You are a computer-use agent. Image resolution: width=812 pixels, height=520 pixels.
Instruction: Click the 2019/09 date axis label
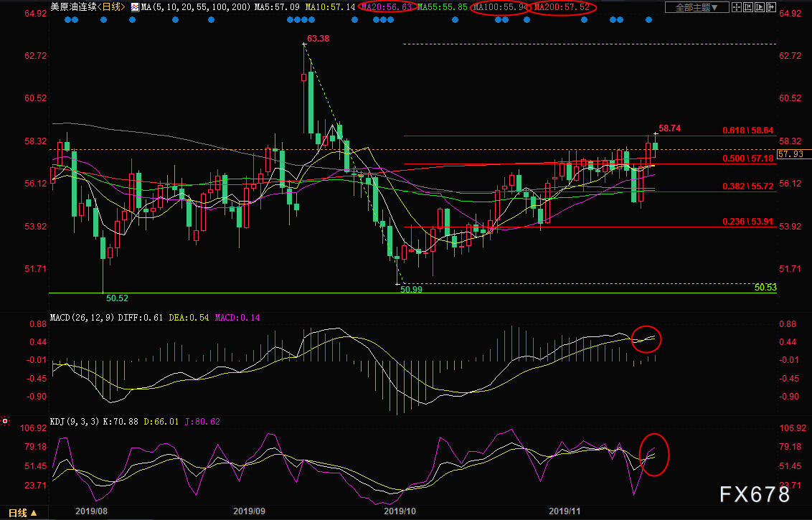click(249, 511)
